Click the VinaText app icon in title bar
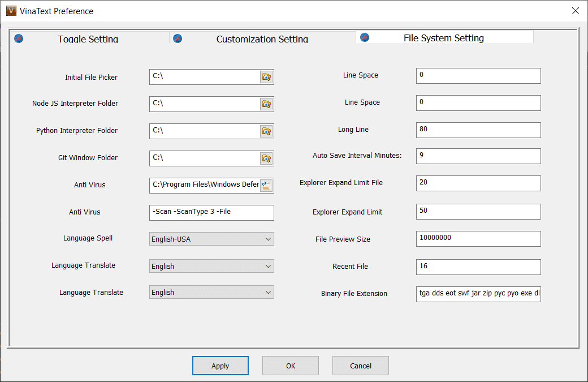 11,11
